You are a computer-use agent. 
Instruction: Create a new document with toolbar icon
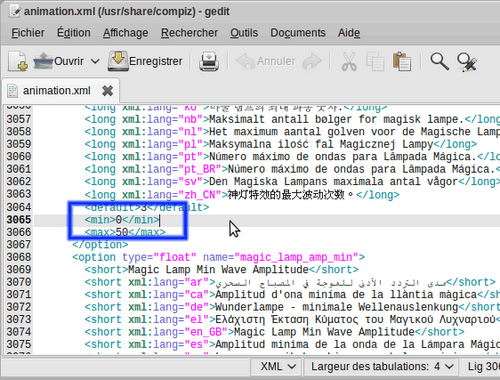(x=18, y=61)
